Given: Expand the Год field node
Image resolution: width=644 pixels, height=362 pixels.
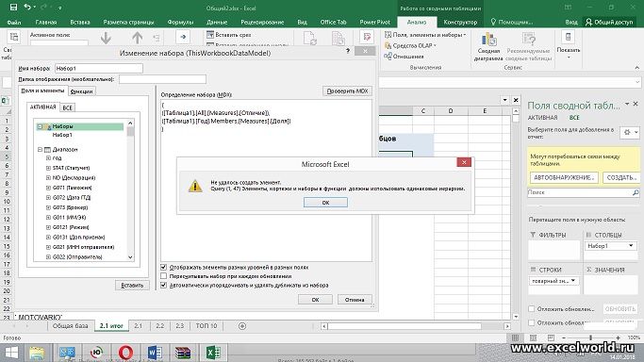Looking at the screenshot, I should (x=48, y=158).
